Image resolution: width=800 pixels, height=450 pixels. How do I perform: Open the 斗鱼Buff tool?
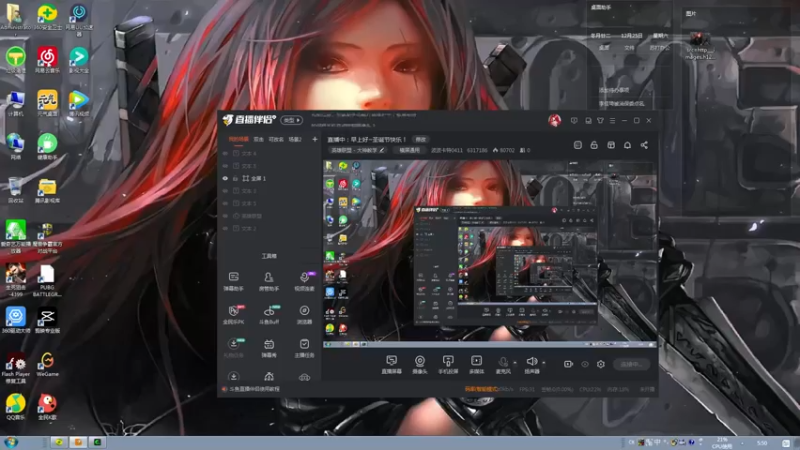coord(269,314)
